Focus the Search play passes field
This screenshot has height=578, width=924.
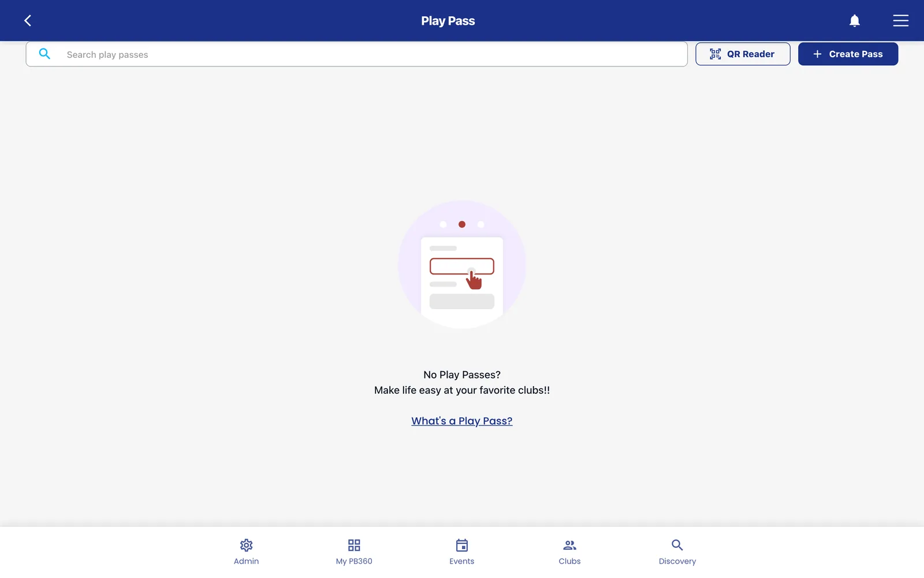tap(356, 54)
